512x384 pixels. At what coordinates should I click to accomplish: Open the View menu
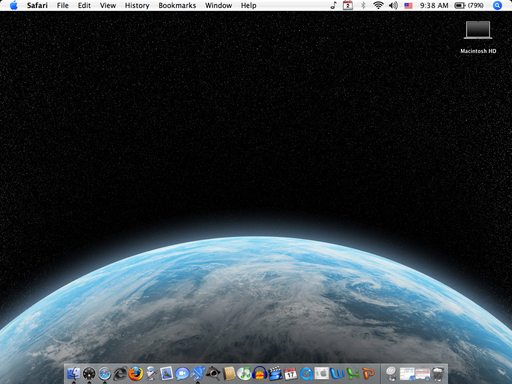tap(108, 5)
